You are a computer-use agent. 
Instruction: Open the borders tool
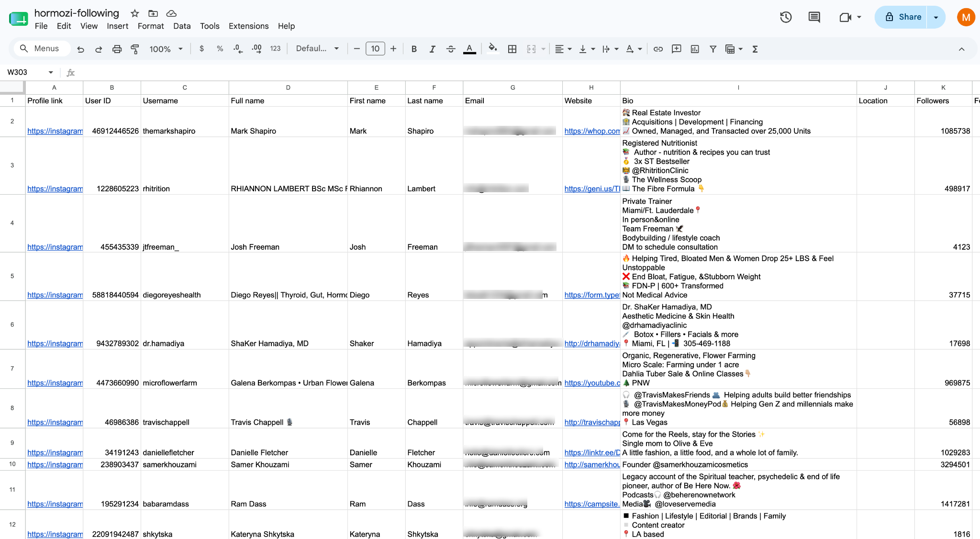point(512,49)
